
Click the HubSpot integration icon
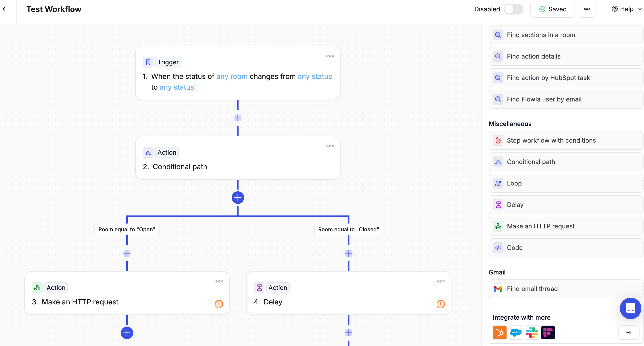point(499,333)
